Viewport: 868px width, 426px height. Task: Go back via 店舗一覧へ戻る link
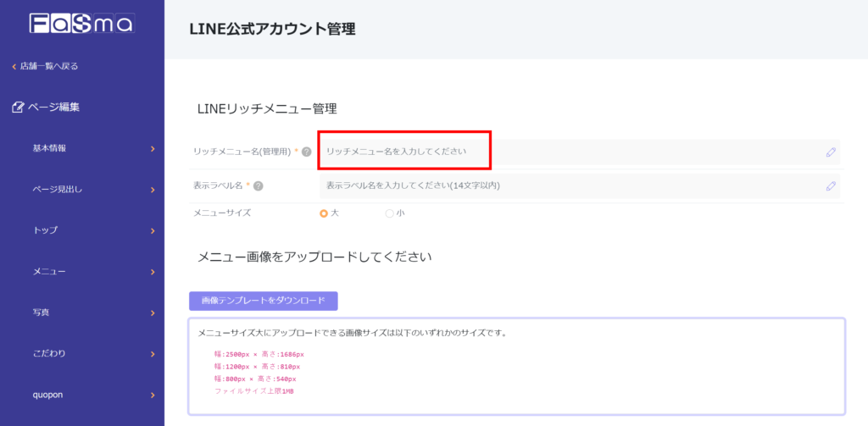coord(49,66)
